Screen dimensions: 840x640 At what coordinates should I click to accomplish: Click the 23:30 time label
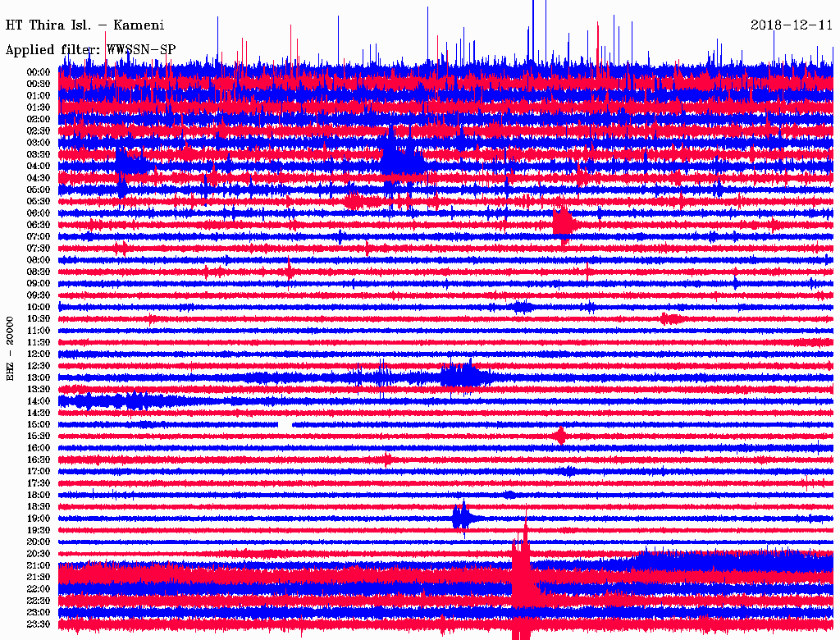coord(39,624)
